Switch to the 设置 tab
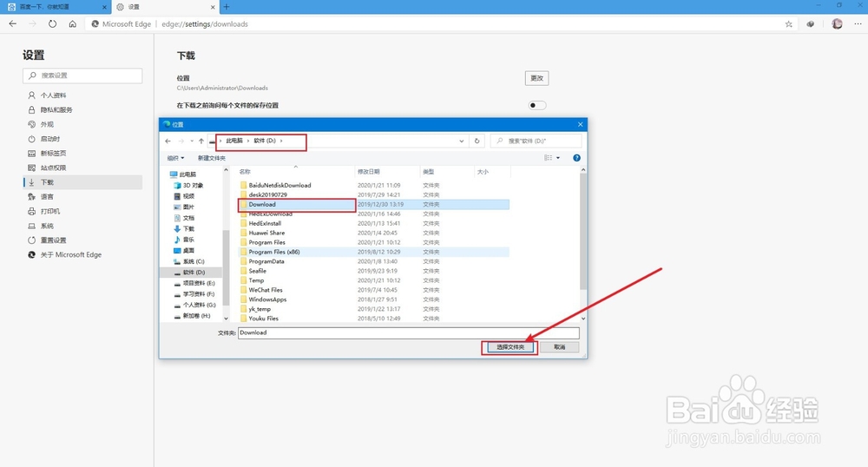The height and width of the screenshot is (467, 868). (x=165, y=7)
